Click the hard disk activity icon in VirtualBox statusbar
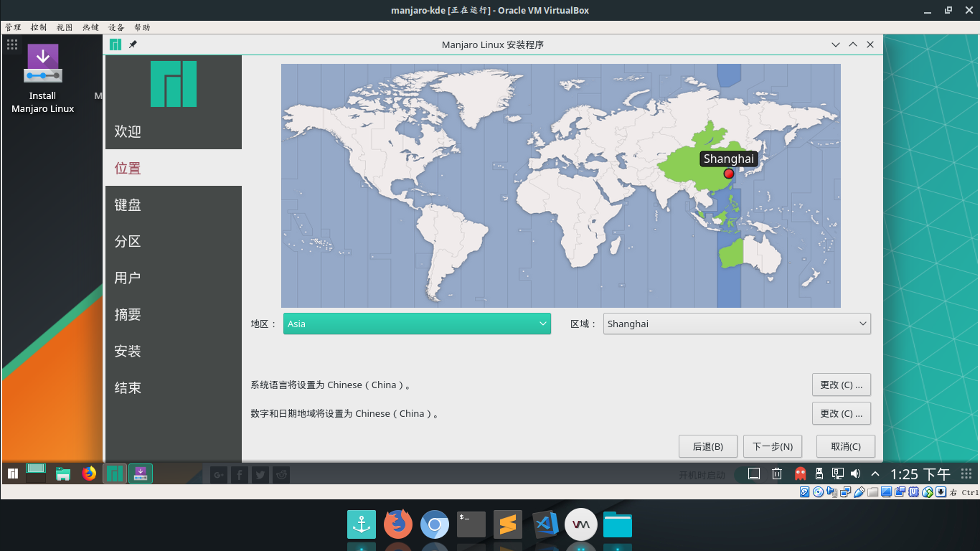 (805, 492)
